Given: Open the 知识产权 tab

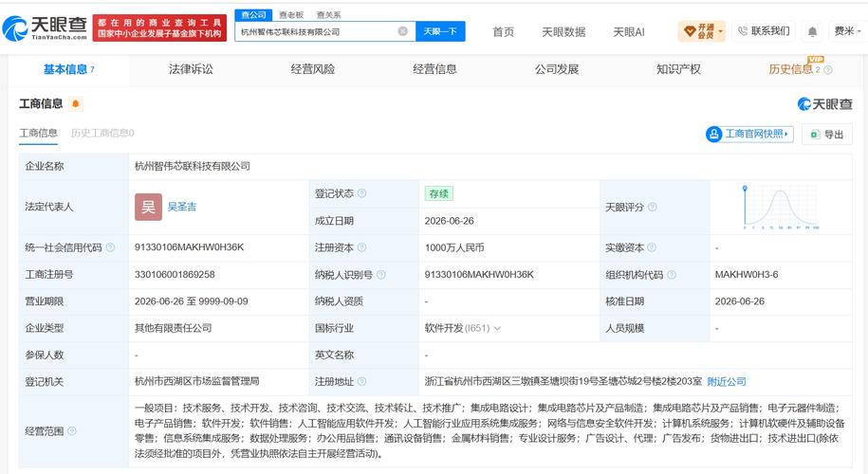Looking at the screenshot, I should tap(678, 70).
